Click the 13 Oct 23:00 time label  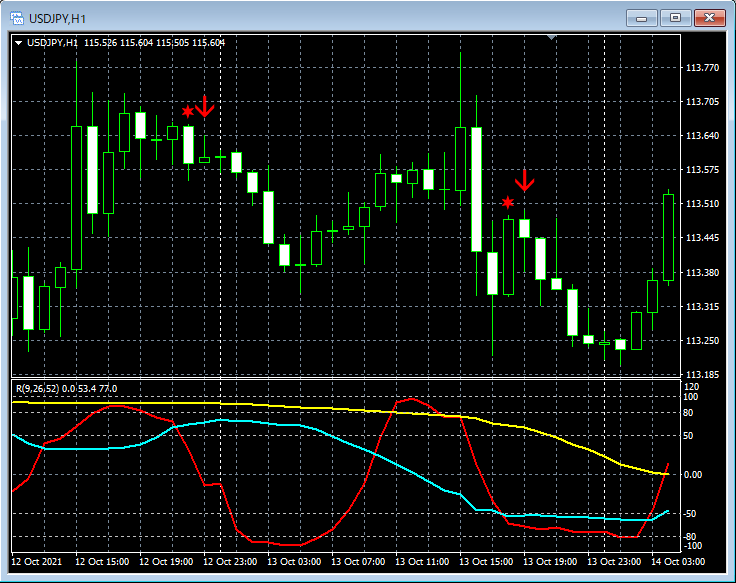614,562
